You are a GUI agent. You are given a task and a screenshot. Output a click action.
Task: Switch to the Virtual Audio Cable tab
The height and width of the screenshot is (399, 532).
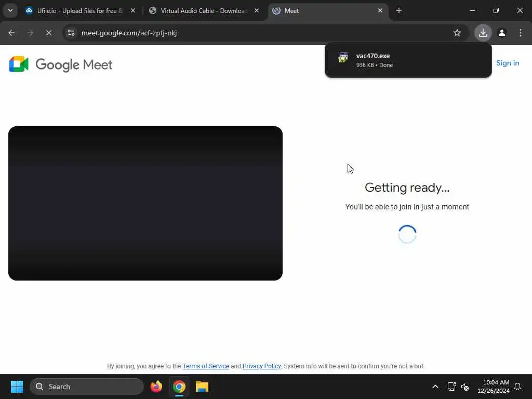click(x=204, y=10)
